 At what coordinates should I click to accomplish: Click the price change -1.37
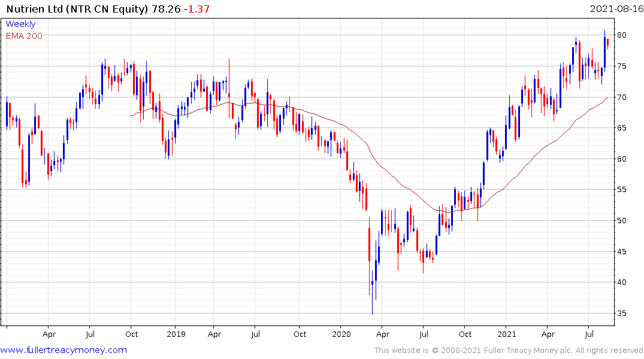click(x=196, y=9)
